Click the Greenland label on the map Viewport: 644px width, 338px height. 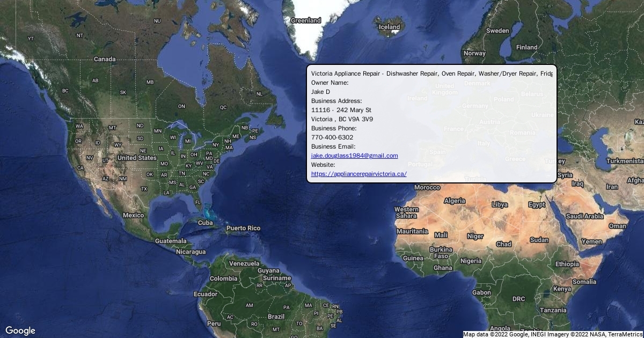click(306, 20)
